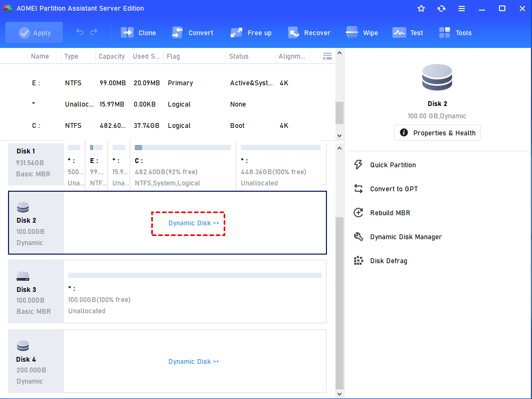Sort by the Capacity column header
The width and height of the screenshot is (532, 399).
[112, 56]
